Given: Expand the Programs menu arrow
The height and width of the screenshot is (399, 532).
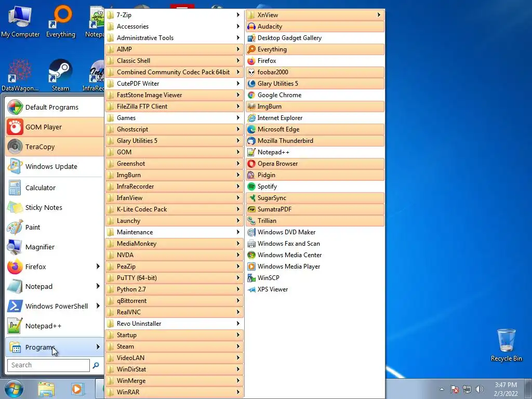Looking at the screenshot, I should point(98,347).
